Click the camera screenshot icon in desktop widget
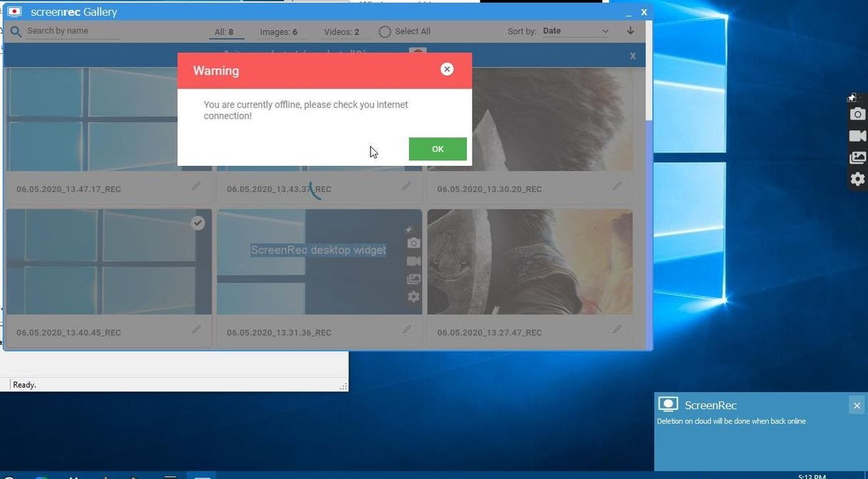868x479 pixels. coord(857,115)
